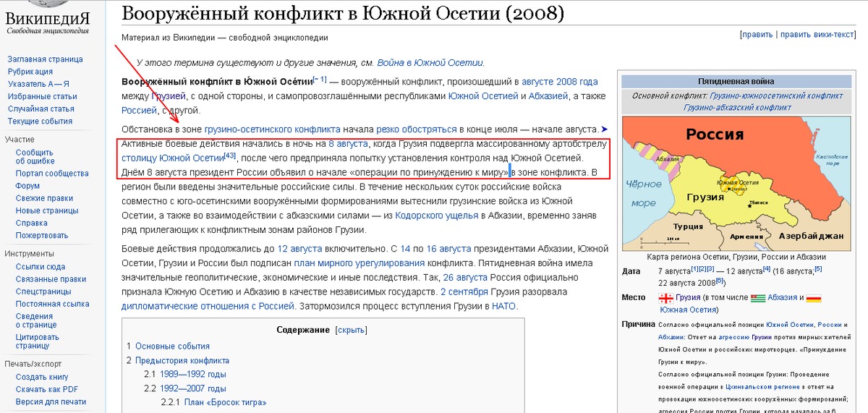Open 'Заглавная страница' in sidebar

45,59
